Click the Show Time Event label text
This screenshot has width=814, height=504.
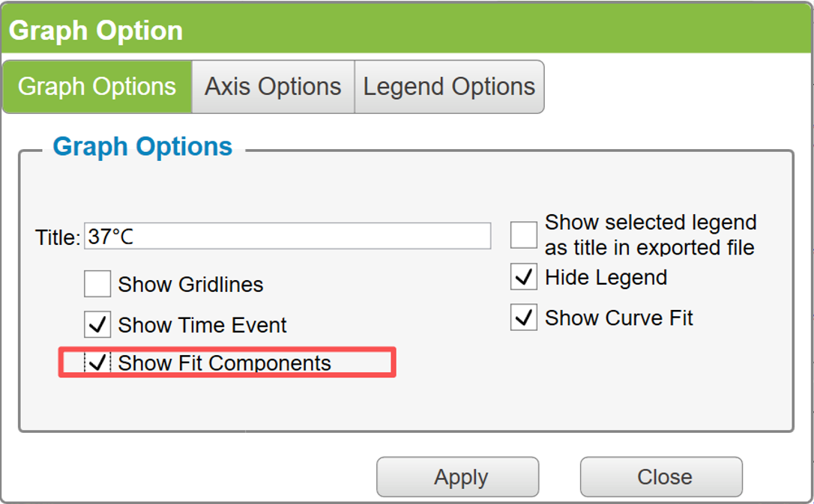[202, 326]
